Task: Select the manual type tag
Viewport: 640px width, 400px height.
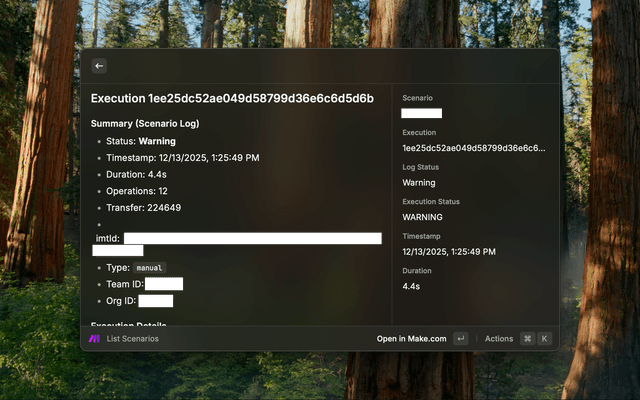Action: click(x=148, y=268)
